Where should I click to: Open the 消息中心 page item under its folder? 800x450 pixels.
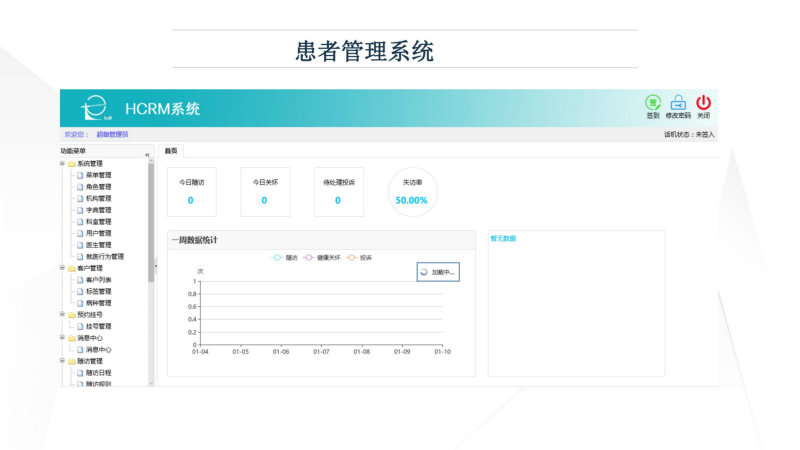pos(98,349)
